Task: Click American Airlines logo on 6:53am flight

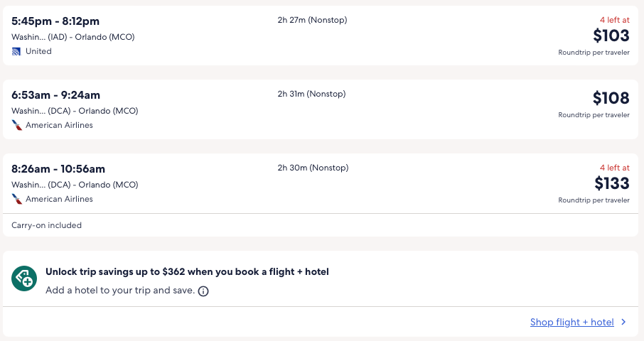Action: point(16,125)
